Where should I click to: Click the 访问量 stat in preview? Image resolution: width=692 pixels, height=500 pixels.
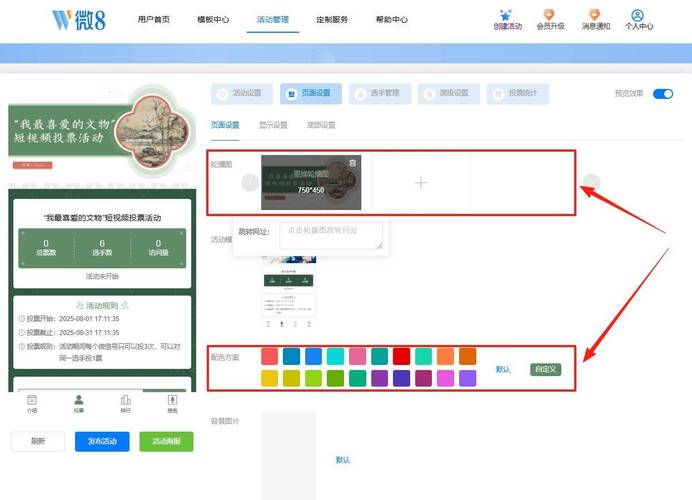[158, 248]
